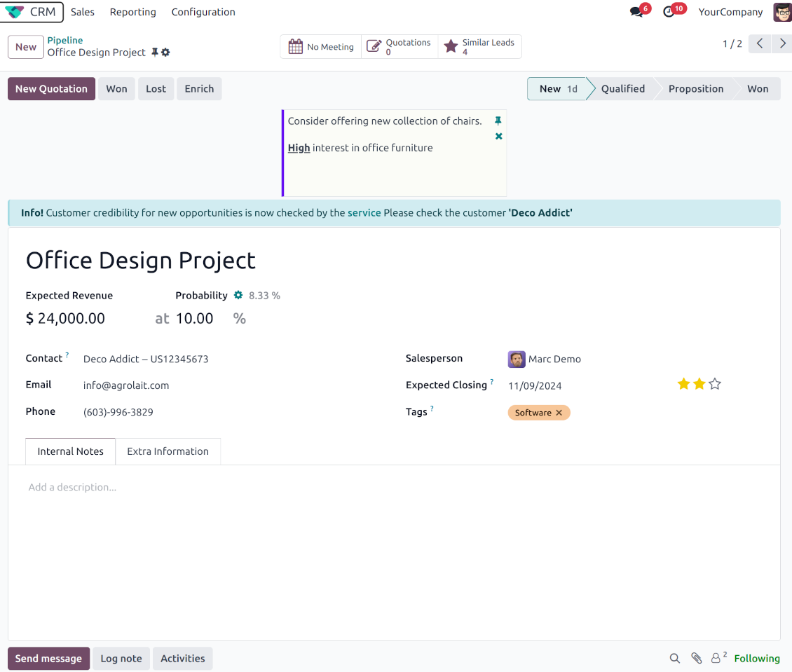This screenshot has width=792, height=672.
Task: Search messages with magnifier icon
Action: point(674,658)
